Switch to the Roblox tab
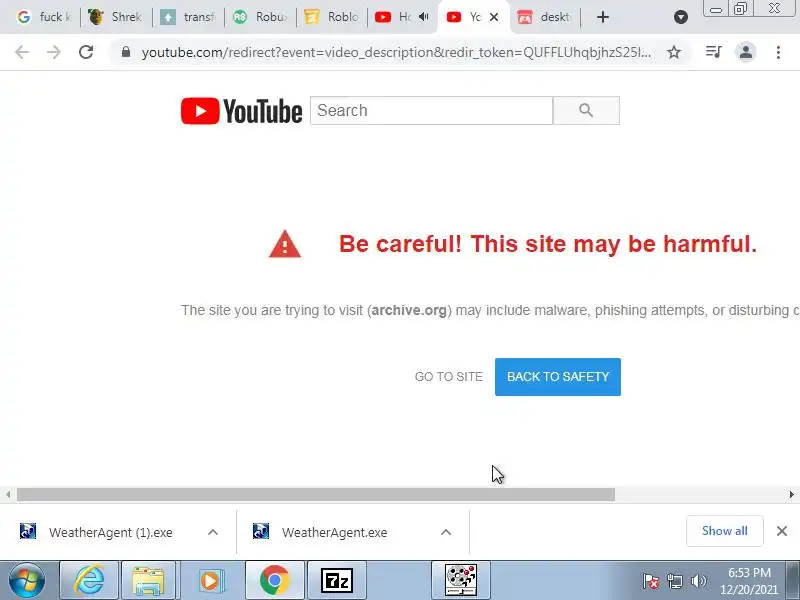 pos(332,17)
